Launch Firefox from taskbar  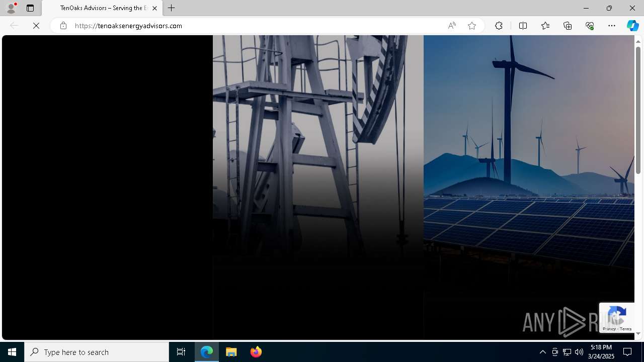(x=256, y=352)
